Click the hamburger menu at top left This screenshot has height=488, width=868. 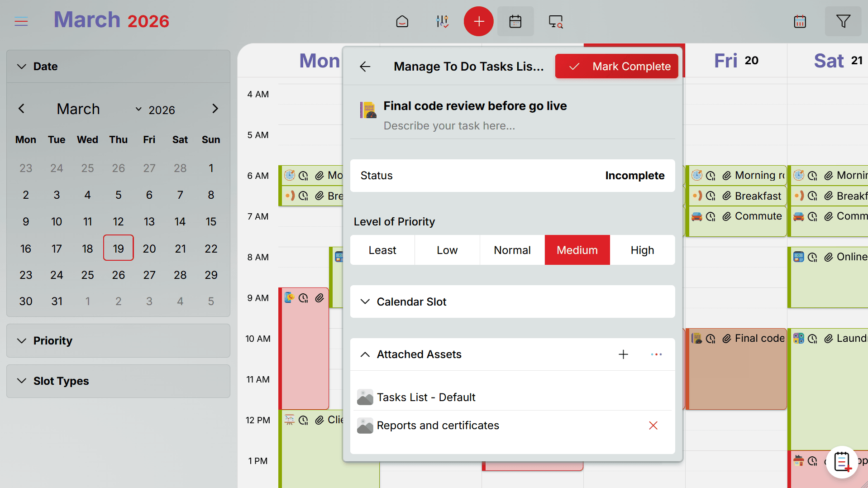click(21, 21)
